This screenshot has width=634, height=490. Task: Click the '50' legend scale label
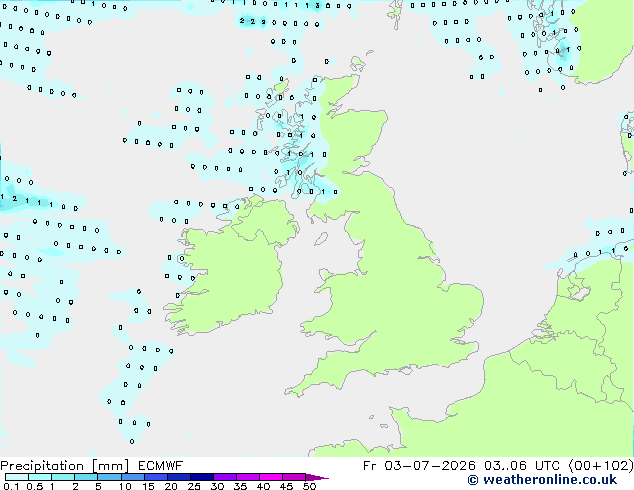309,486
